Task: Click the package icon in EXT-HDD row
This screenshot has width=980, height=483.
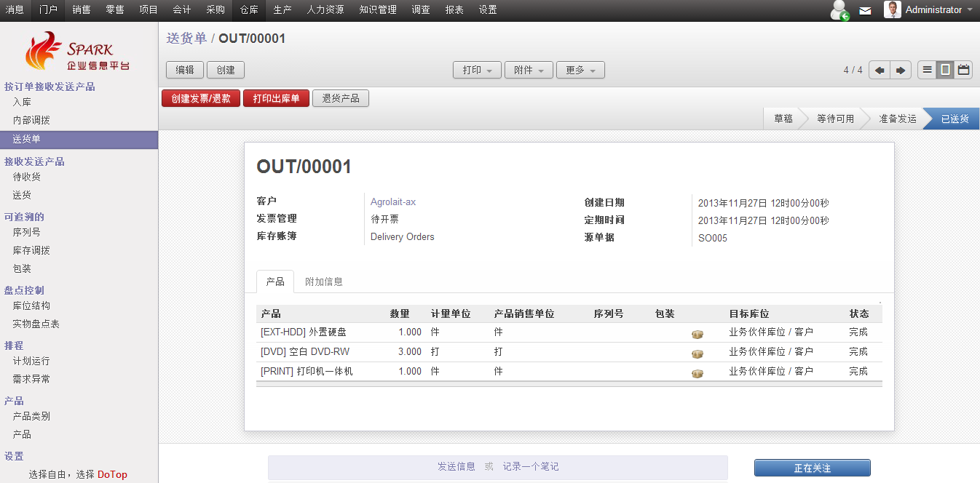Action: pos(697,334)
